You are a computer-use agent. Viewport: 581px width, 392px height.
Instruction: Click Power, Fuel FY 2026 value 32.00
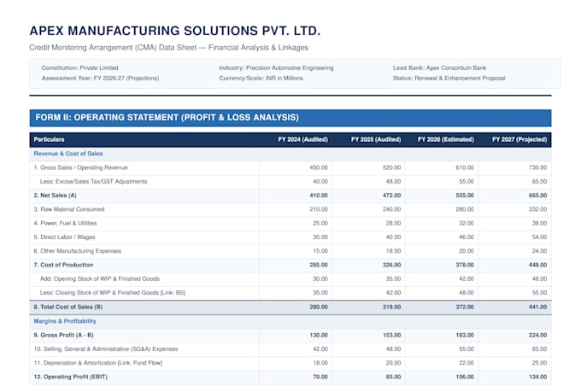point(467,223)
